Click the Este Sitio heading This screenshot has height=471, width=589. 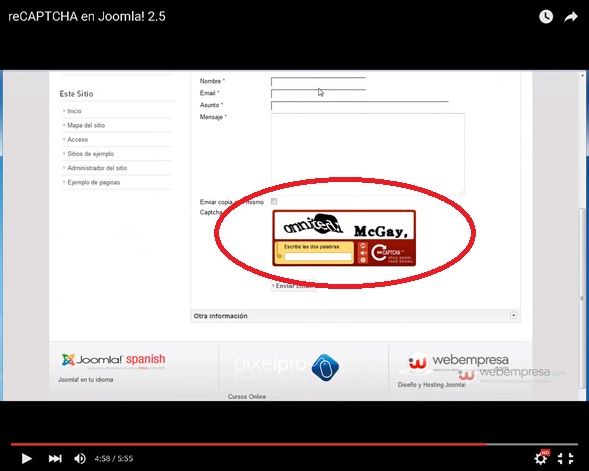[x=76, y=94]
